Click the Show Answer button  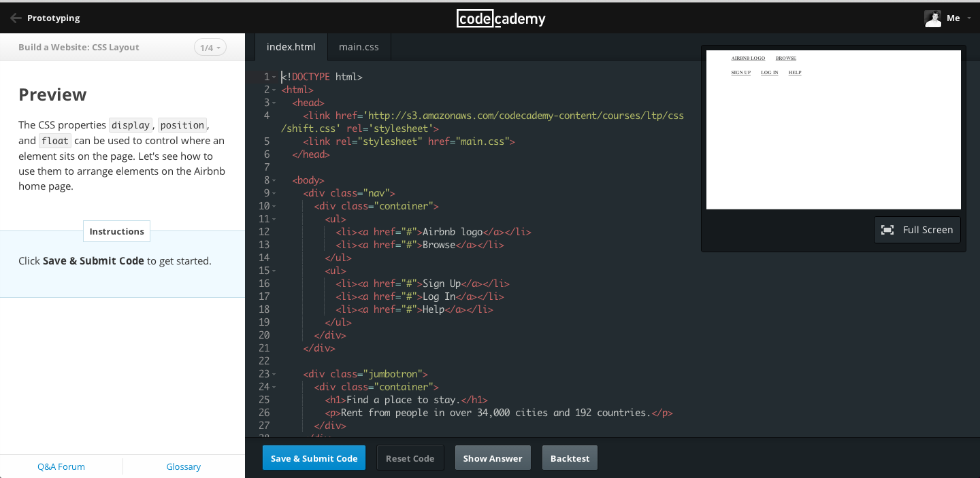tap(493, 458)
